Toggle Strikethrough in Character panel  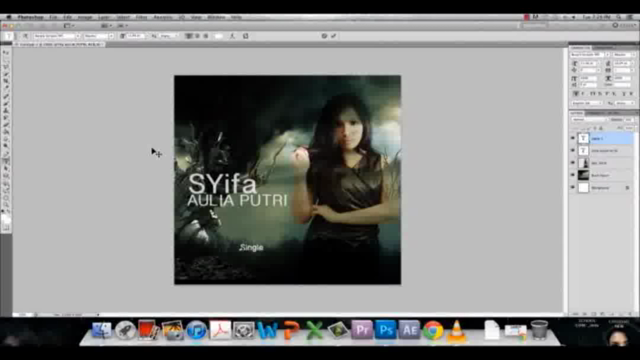pyautogui.click(x=631, y=94)
